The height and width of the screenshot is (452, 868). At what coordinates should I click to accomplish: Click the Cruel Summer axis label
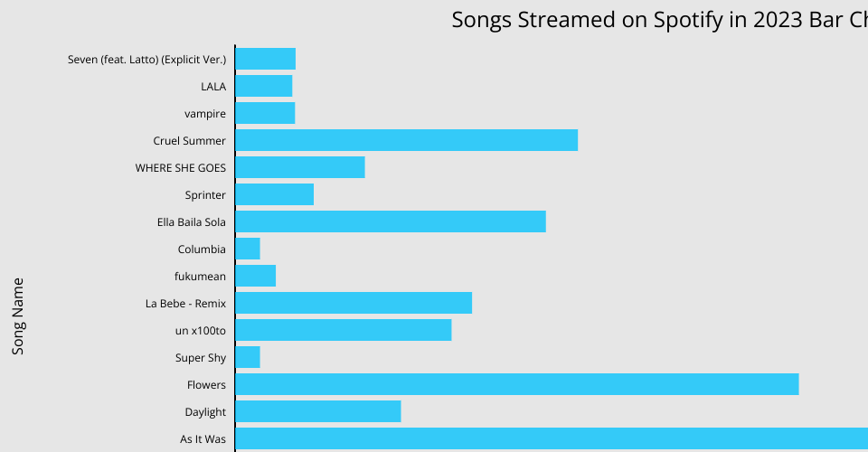pos(190,141)
